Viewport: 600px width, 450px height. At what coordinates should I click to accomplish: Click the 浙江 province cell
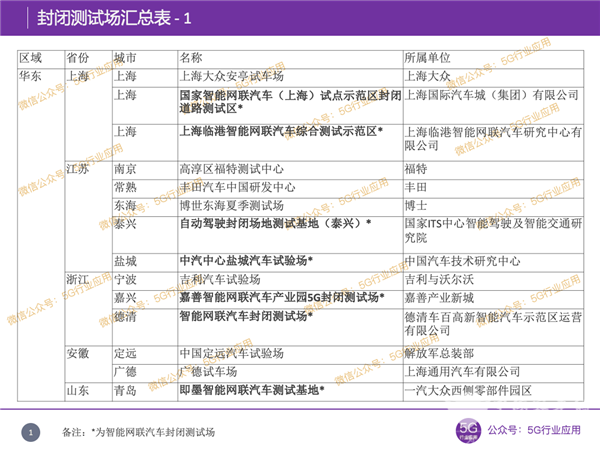(x=77, y=279)
